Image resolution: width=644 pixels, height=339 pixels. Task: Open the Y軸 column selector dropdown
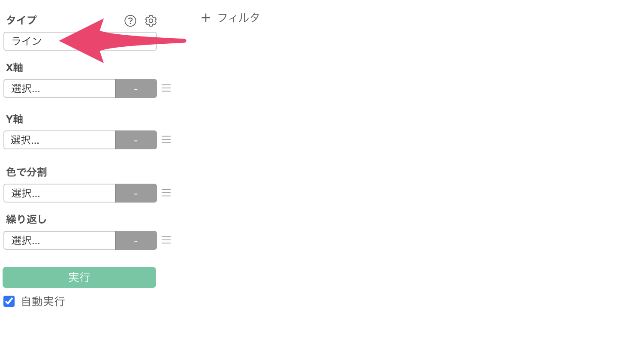60,140
